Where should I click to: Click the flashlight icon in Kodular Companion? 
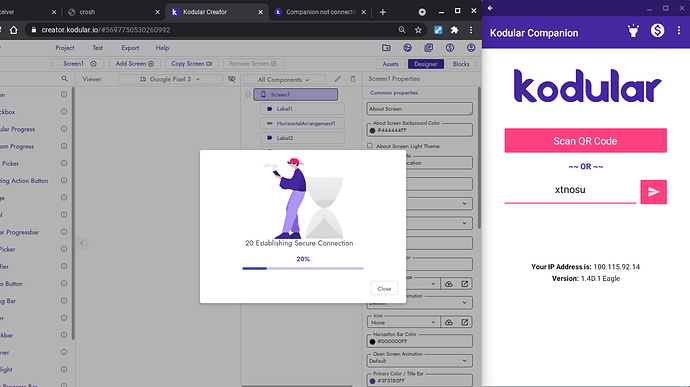(633, 31)
